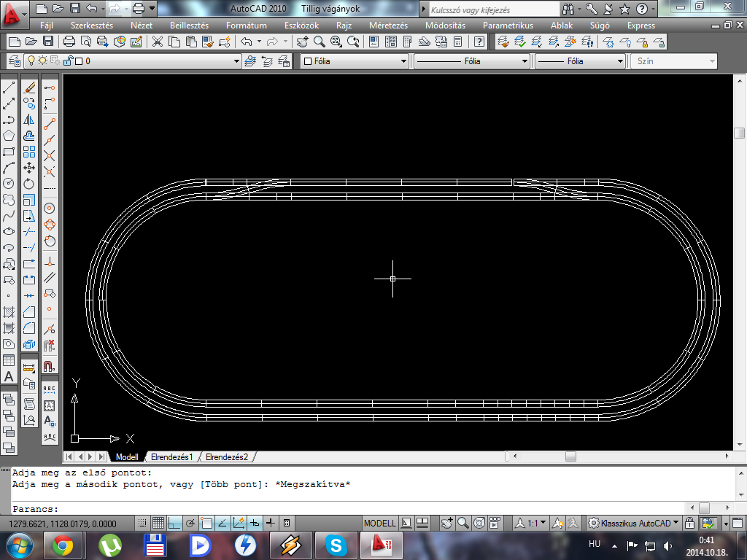Toggle Object Snap in status bar
Screen dimensions: 747x560
(206, 523)
